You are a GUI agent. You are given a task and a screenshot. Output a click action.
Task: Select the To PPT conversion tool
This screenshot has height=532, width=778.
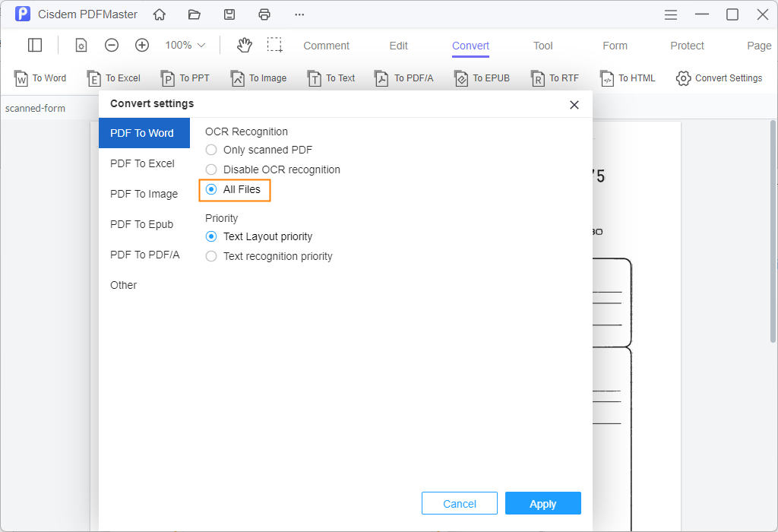pyautogui.click(x=185, y=78)
